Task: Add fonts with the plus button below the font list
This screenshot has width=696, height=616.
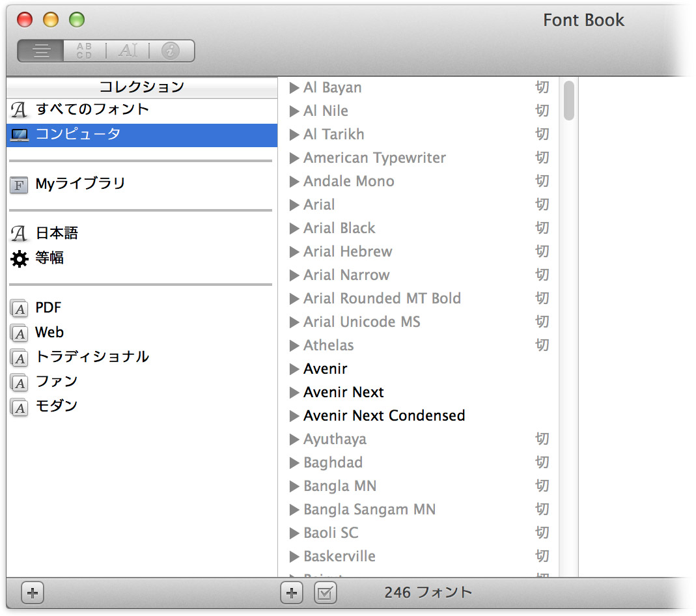Action: [x=292, y=593]
